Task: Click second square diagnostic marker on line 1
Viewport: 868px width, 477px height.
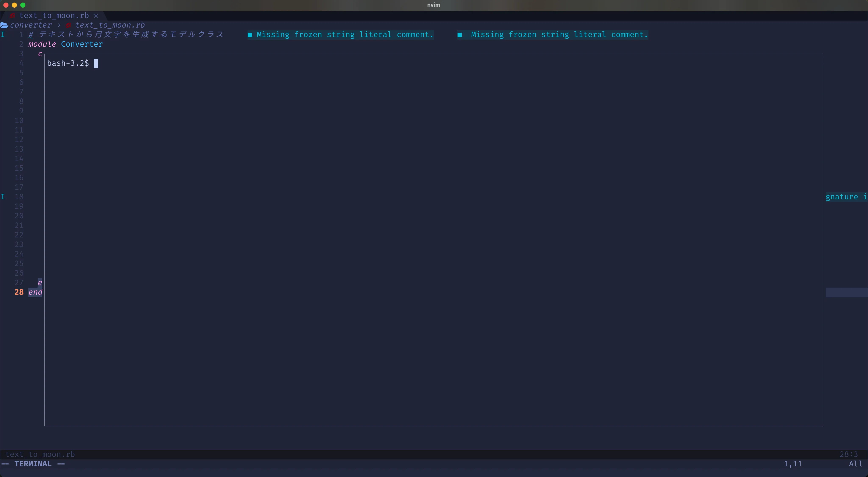Action: tap(460, 35)
